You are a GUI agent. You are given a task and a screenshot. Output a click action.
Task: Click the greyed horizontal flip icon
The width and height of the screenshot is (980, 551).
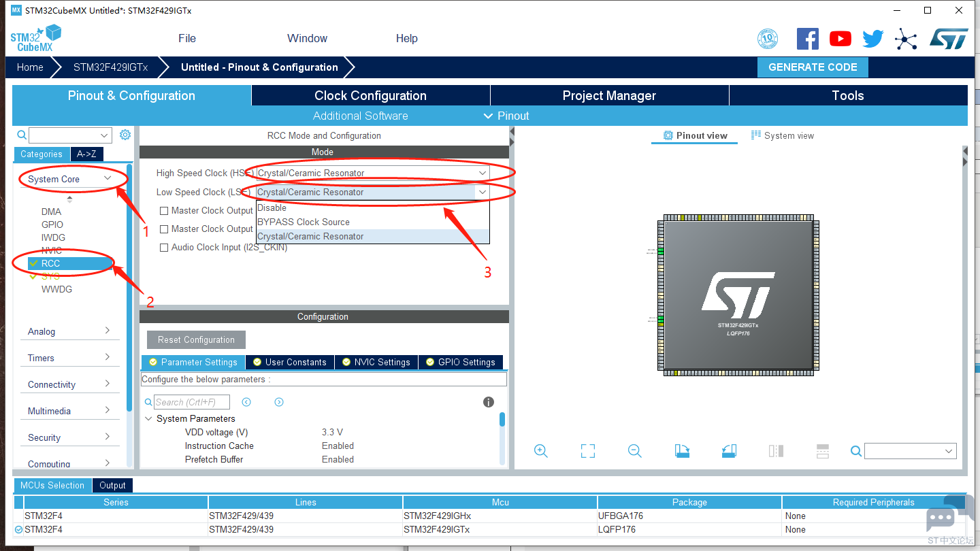(x=776, y=451)
